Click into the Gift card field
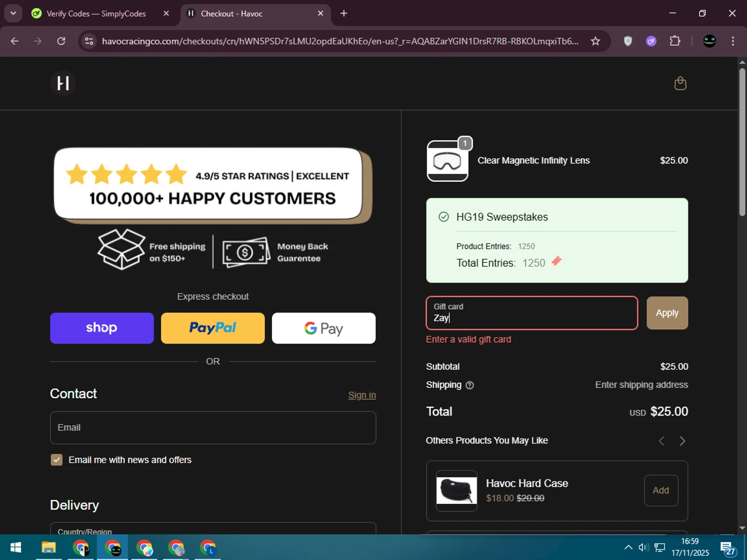The image size is (747, 560). point(532,313)
